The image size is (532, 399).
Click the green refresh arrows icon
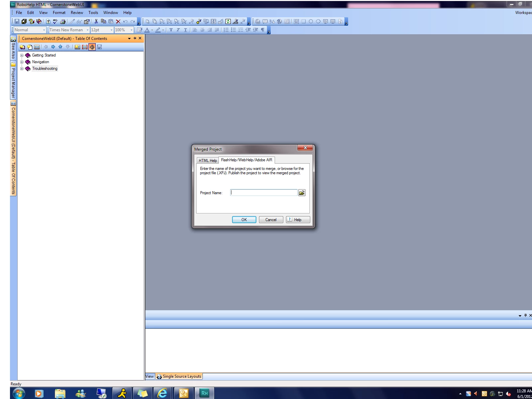point(228,22)
